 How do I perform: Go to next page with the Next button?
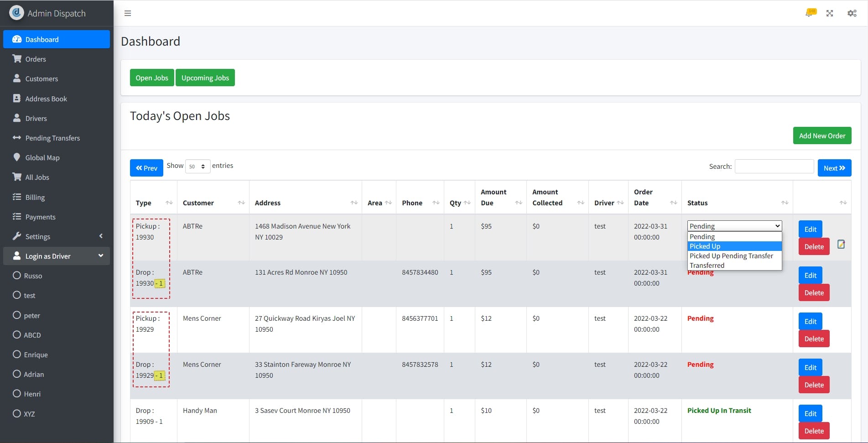(834, 168)
